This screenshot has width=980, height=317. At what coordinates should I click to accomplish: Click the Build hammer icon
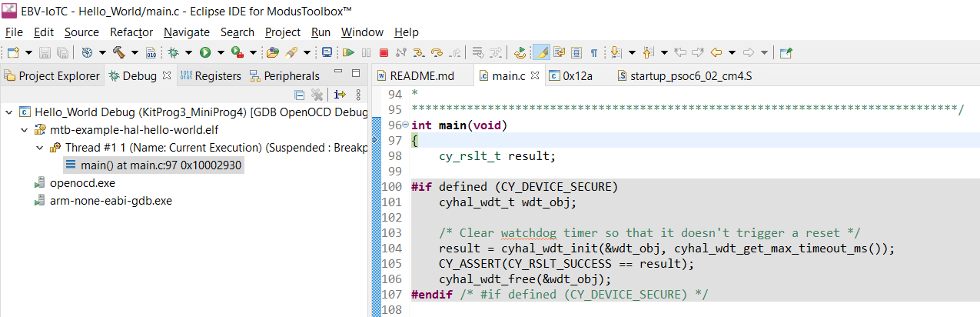point(118,53)
